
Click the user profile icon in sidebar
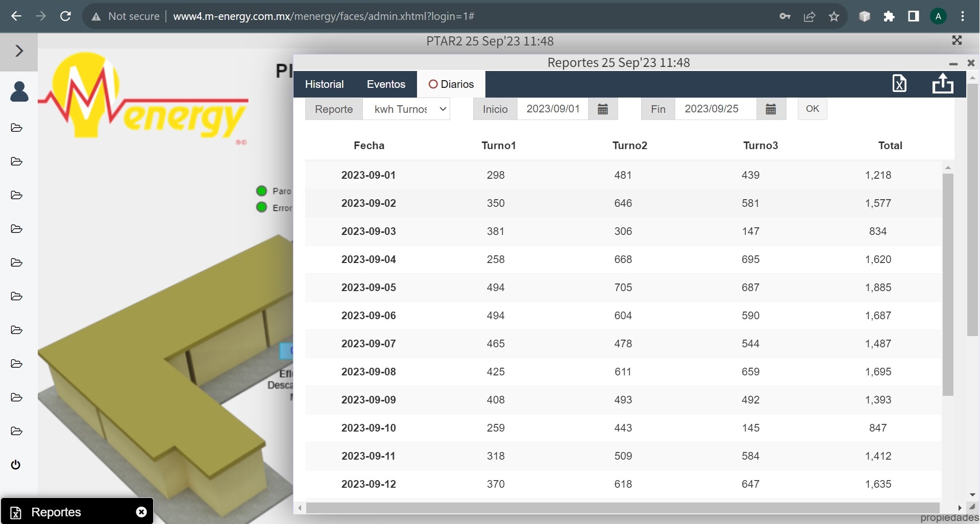[x=19, y=92]
